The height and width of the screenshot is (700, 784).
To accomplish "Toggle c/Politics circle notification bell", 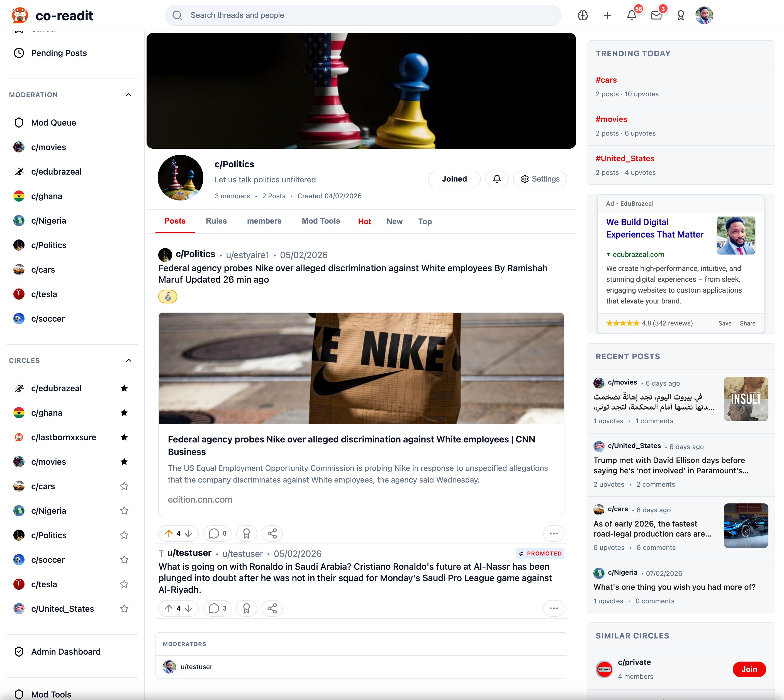I will (x=496, y=179).
